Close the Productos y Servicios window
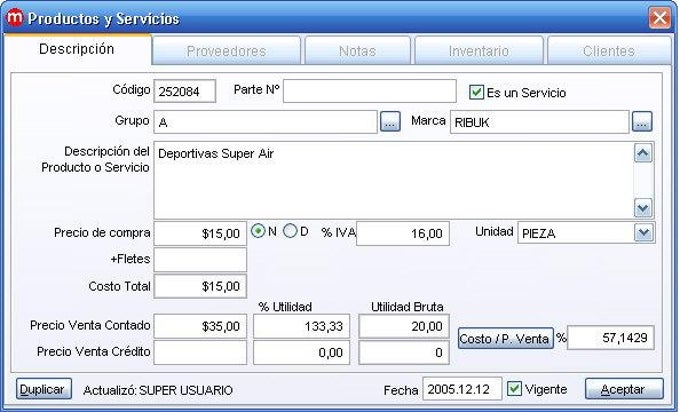Screen dimensions: 680x412 click(660, 18)
